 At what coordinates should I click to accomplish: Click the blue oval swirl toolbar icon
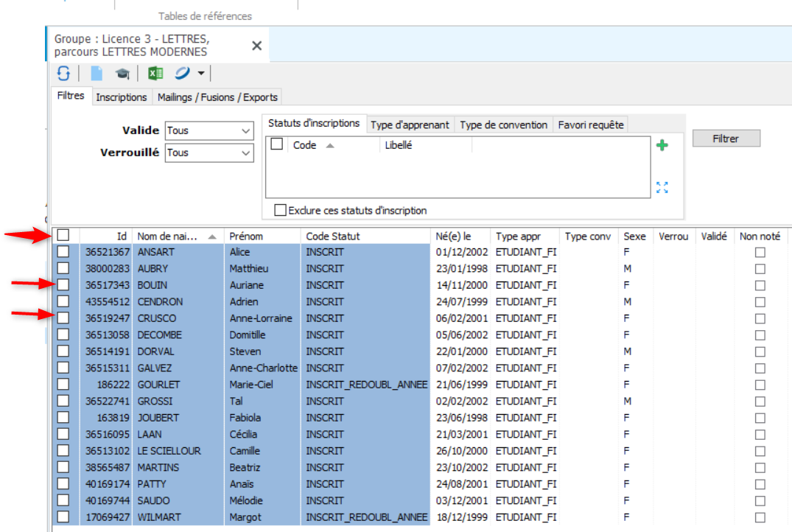182,73
